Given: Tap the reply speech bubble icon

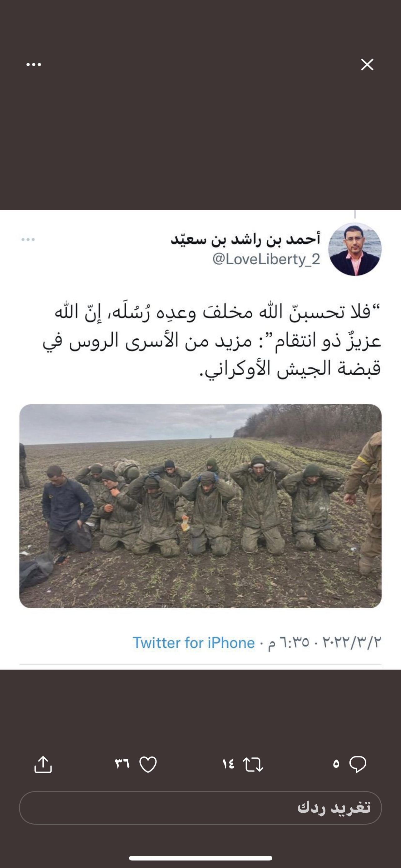Looking at the screenshot, I should point(358,764).
